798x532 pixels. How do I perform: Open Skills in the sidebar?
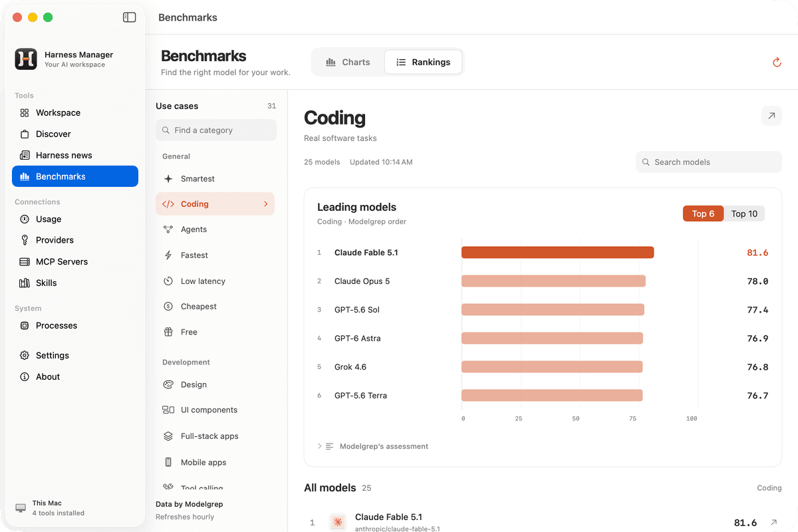point(75,283)
